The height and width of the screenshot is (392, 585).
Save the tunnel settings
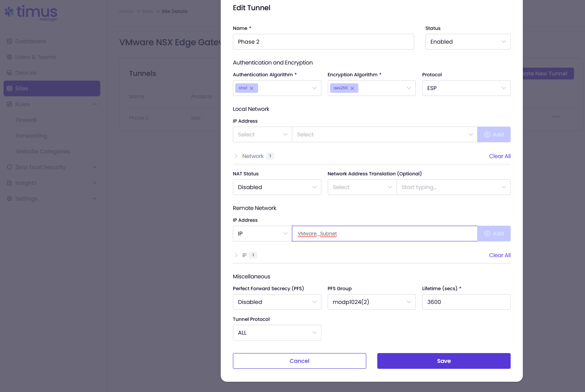coord(444,361)
